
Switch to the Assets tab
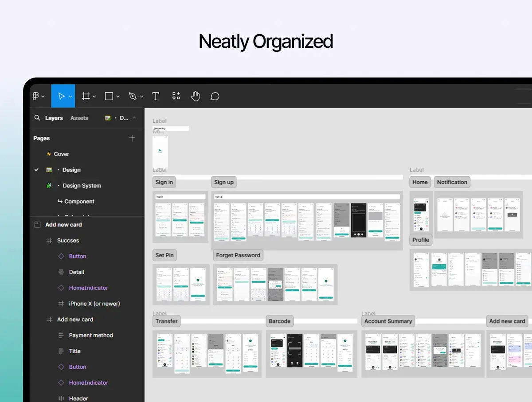(x=79, y=118)
